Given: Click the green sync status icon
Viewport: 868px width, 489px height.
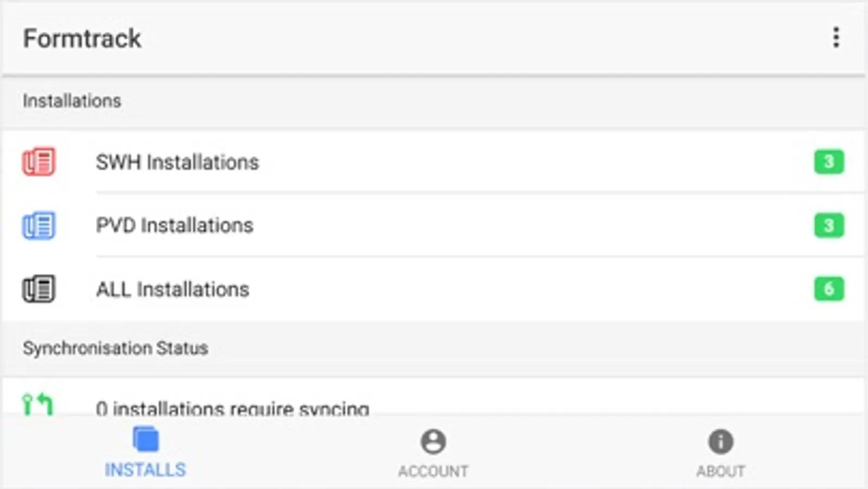Looking at the screenshot, I should pyautogui.click(x=37, y=405).
